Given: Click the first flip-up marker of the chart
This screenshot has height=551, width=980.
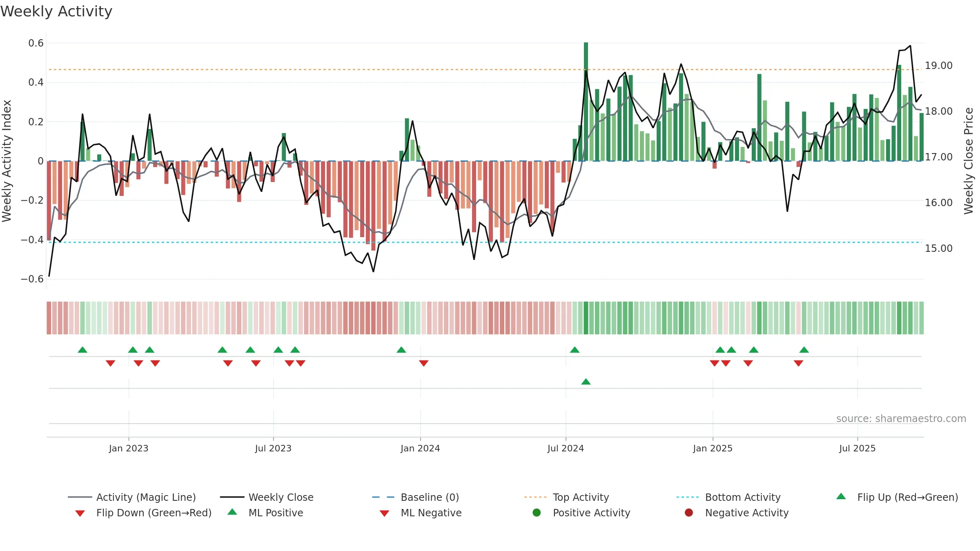Looking at the screenshot, I should tap(82, 350).
